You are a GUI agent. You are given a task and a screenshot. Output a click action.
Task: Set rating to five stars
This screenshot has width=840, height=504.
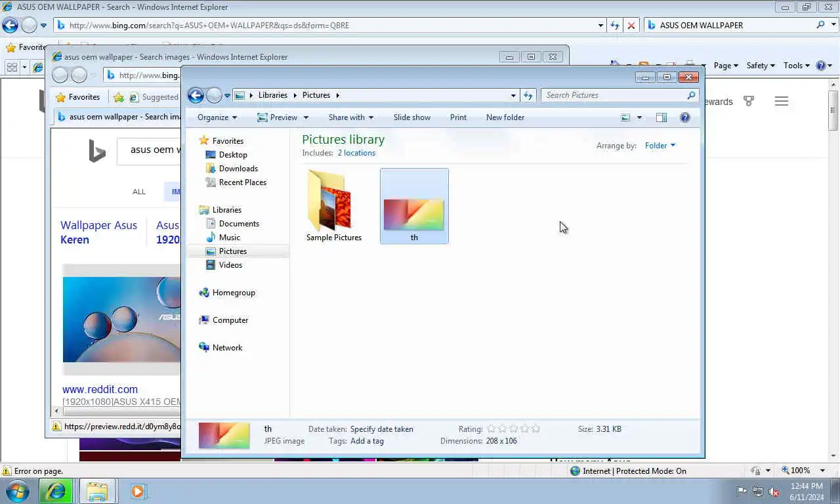(x=535, y=429)
